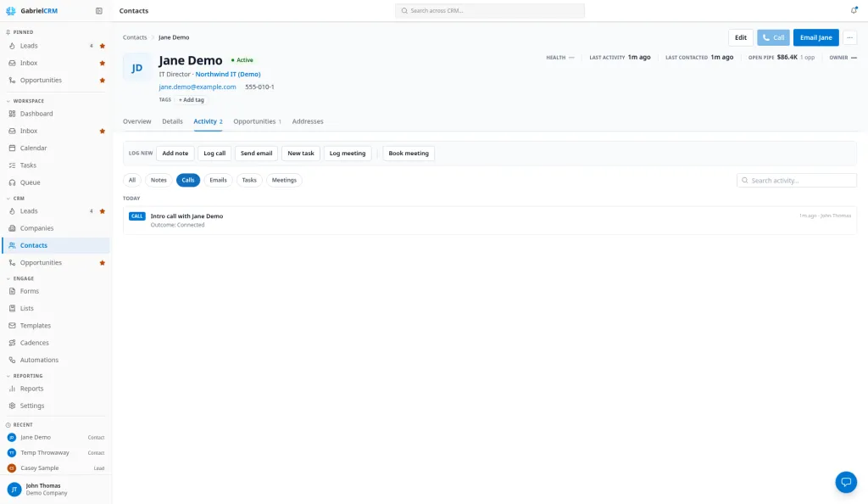Toggle star on CRM Leads

click(103, 211)
